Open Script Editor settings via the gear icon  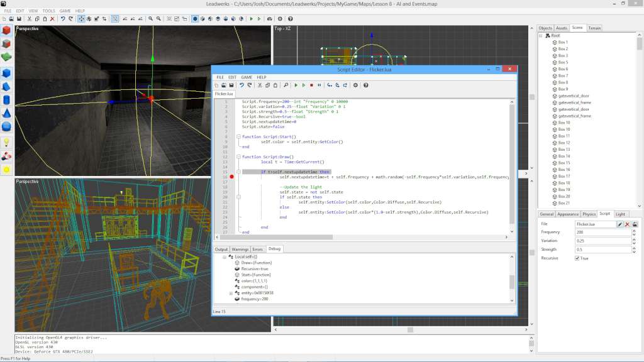pos(355,85)
